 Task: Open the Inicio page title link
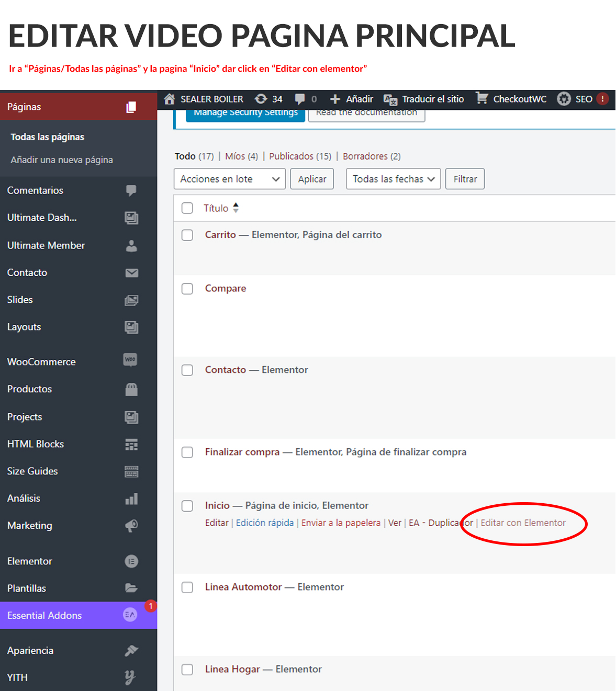(217, 505)
